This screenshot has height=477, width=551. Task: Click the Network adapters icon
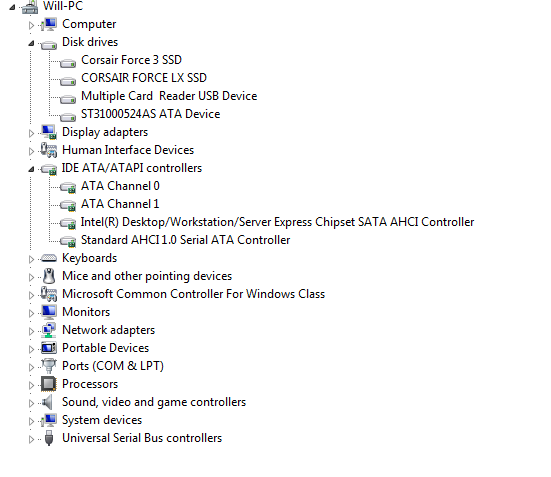pyautogui.click(x=48, y=330)
